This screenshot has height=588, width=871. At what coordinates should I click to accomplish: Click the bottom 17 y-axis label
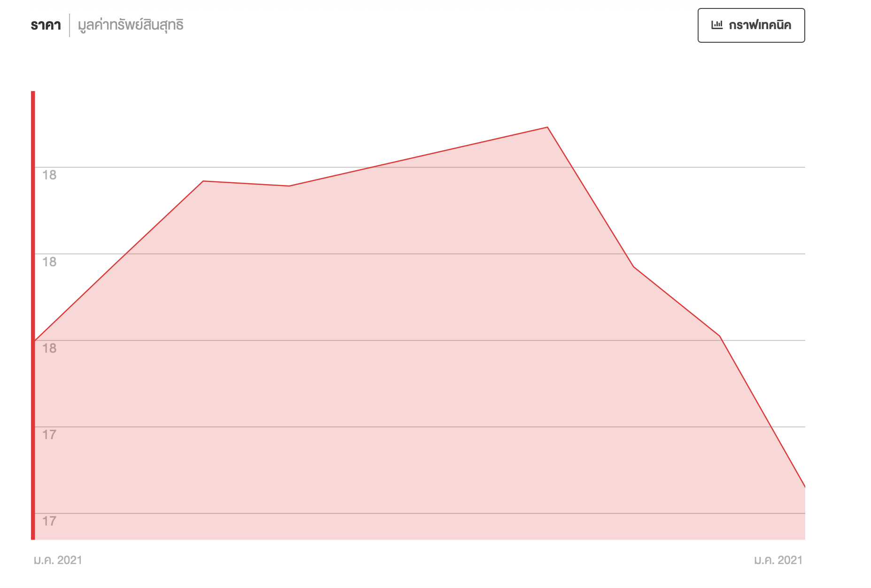click(49, 521)
